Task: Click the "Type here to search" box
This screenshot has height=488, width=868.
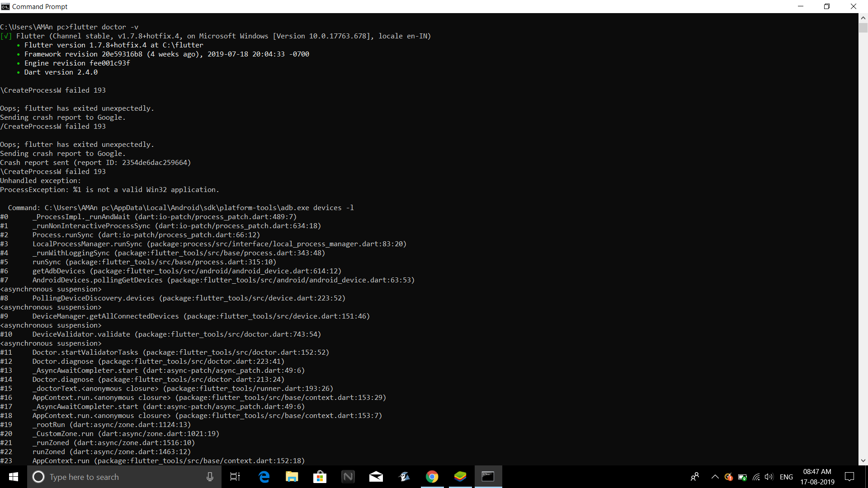Action: click(113, 477)
